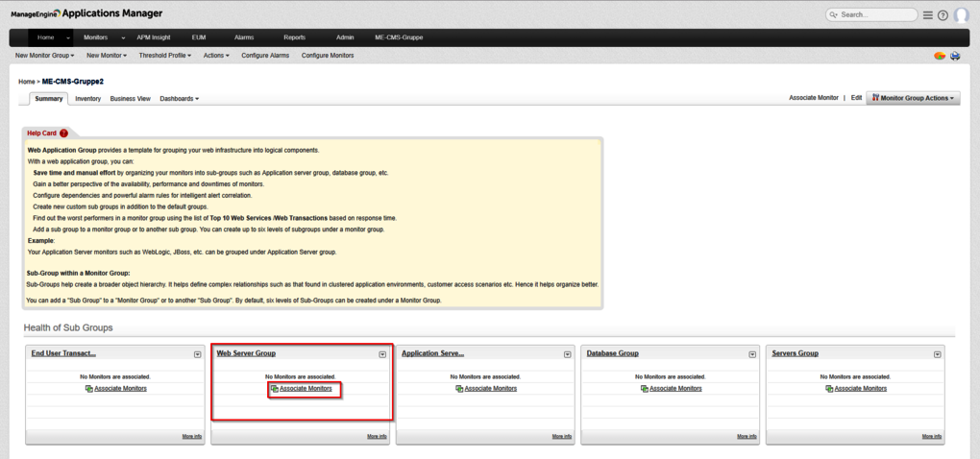Expand End User Transaction group dropdown arrow

click(x=198, y=354)
